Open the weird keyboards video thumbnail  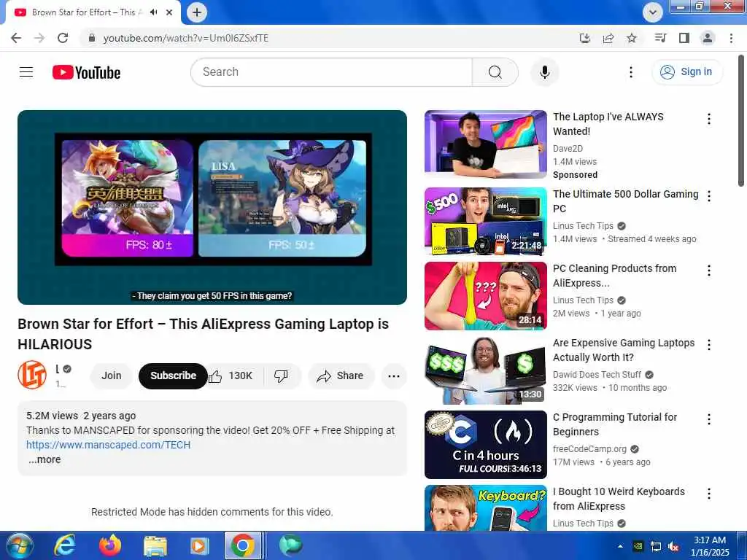coord(485,507)
